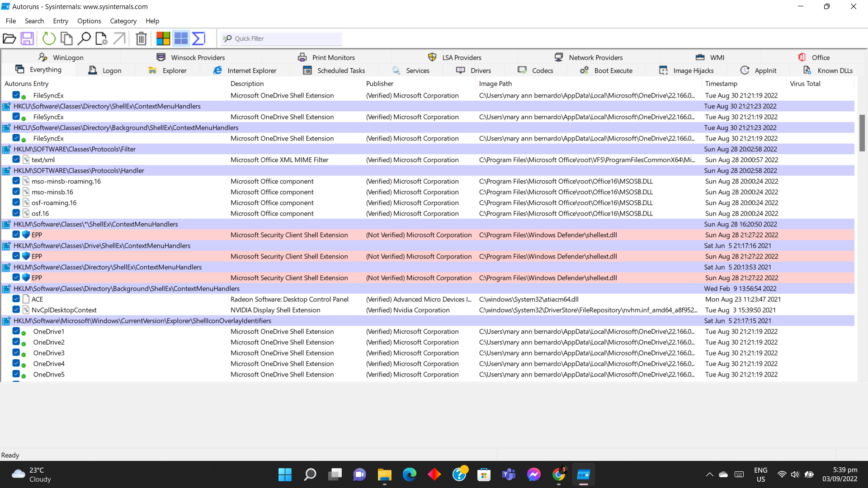Delete the selected autorun entry
The image size is (868, 488).
141,38
